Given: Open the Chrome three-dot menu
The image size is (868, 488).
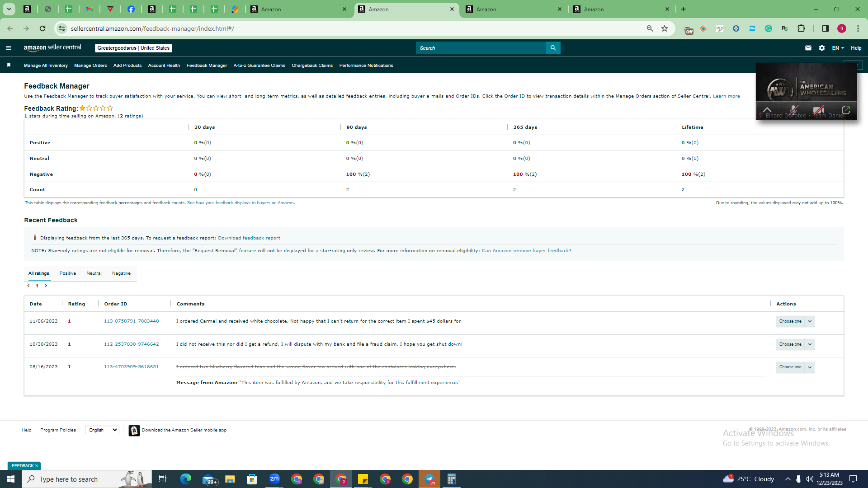Looking at the screenshot, I should pos(858,28).
